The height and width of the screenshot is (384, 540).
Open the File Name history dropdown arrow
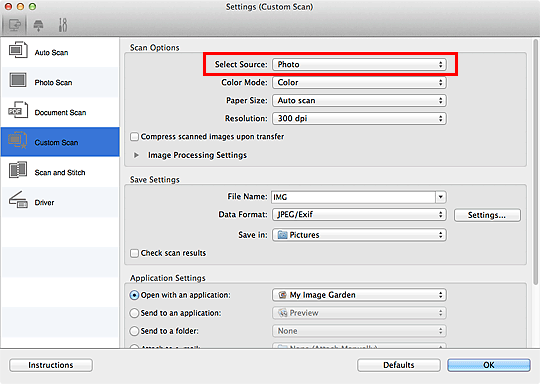click(x=440, y=197)
